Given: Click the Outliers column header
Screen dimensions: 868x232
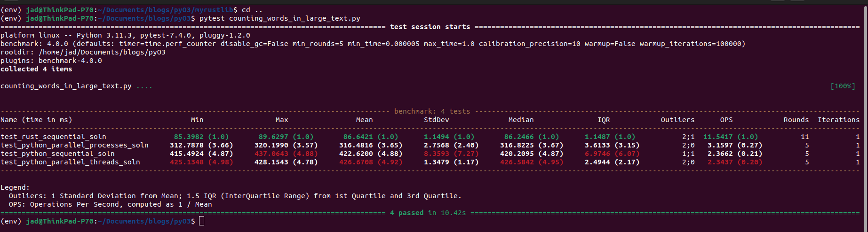Looking at the screenshot, I should [677, 120].
